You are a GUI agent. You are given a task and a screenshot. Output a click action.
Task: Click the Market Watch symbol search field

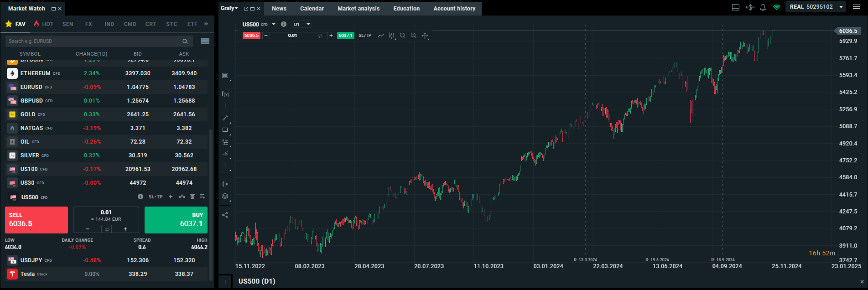pos(94,41)
